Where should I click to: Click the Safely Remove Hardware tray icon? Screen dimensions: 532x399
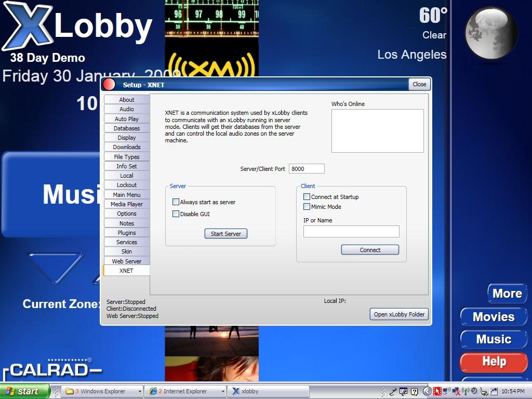(484, 392)
